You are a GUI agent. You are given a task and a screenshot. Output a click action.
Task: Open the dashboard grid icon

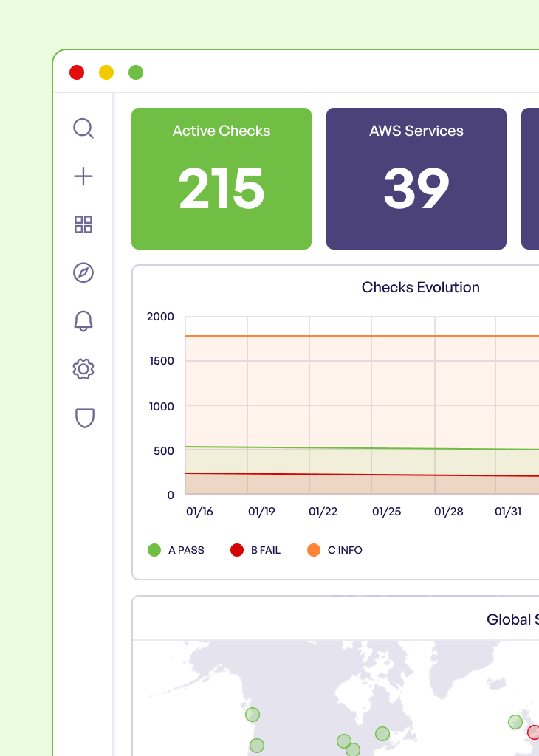coord(83,224)
